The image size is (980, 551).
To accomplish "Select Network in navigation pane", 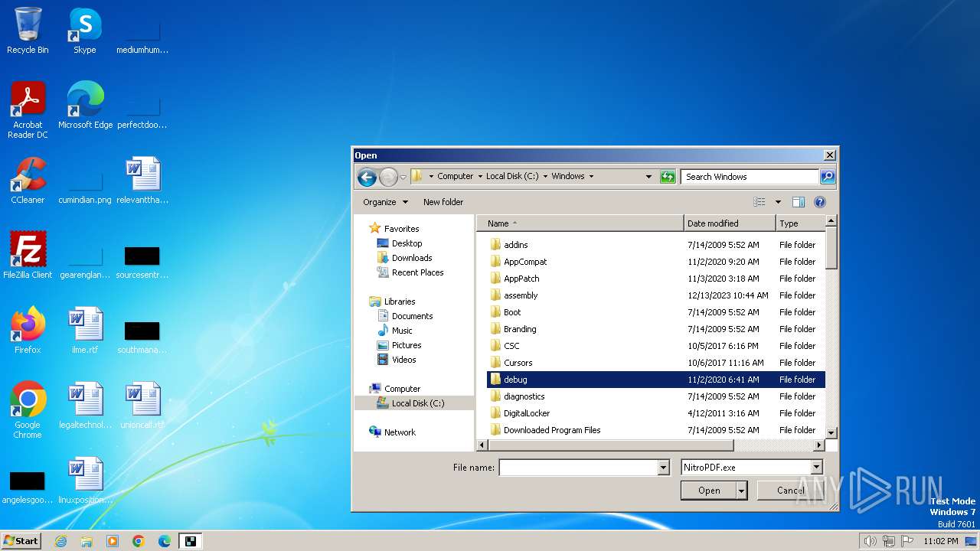I will (400, 432).
